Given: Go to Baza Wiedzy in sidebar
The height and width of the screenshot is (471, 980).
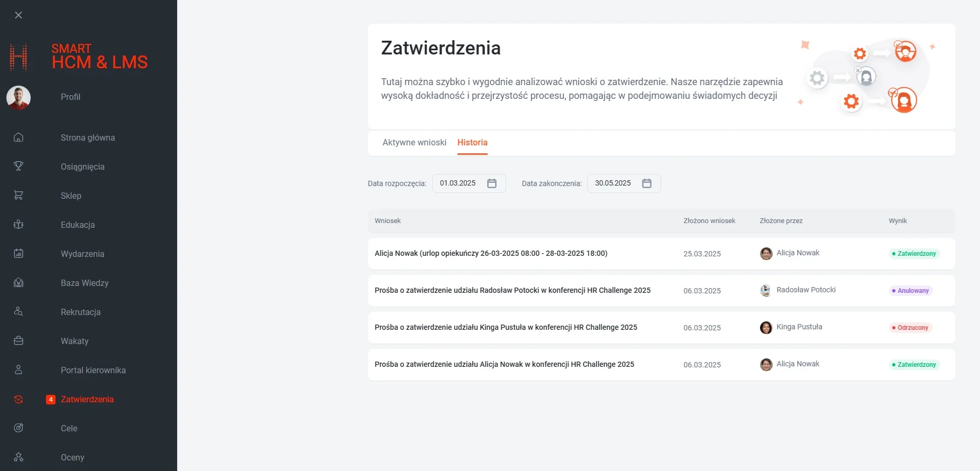Looking at the screenshot, I should [85, 283].
